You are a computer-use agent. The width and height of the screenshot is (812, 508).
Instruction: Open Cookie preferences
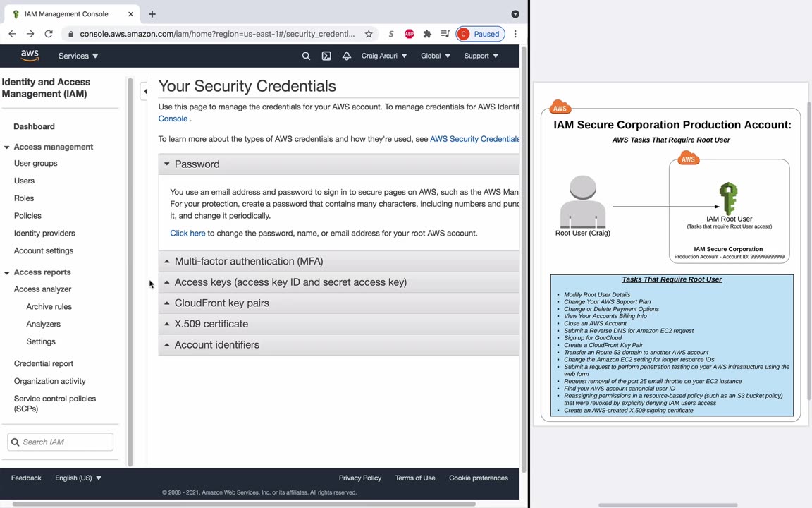(479, 478)
